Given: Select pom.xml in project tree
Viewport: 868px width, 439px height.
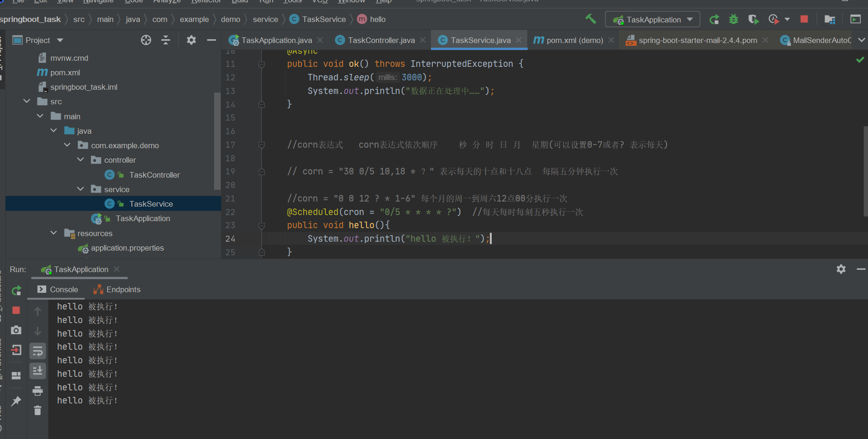Looking at the screenshot, I should (65, 72).
